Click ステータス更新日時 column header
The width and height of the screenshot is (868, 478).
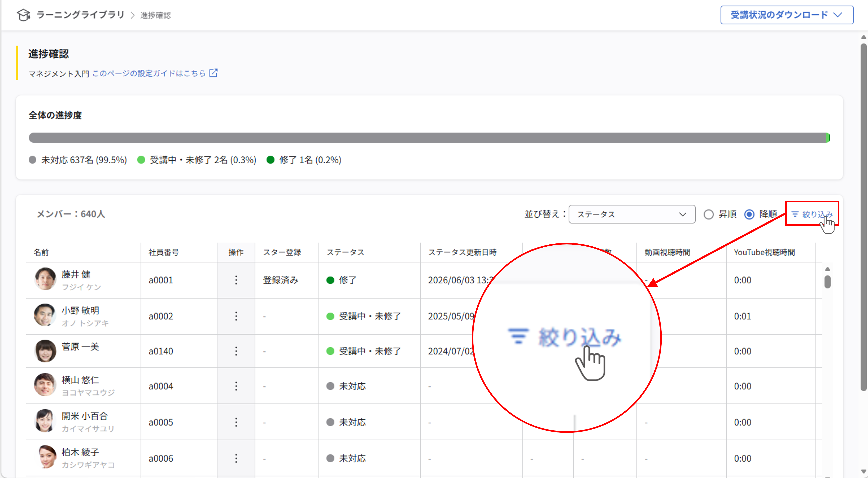tap(462, 252)
